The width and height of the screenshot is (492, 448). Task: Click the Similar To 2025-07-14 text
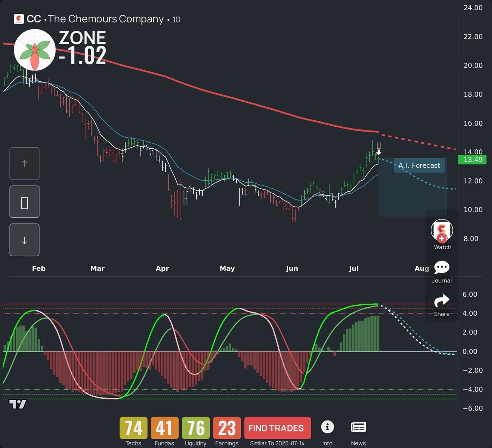tap(277, 443)
